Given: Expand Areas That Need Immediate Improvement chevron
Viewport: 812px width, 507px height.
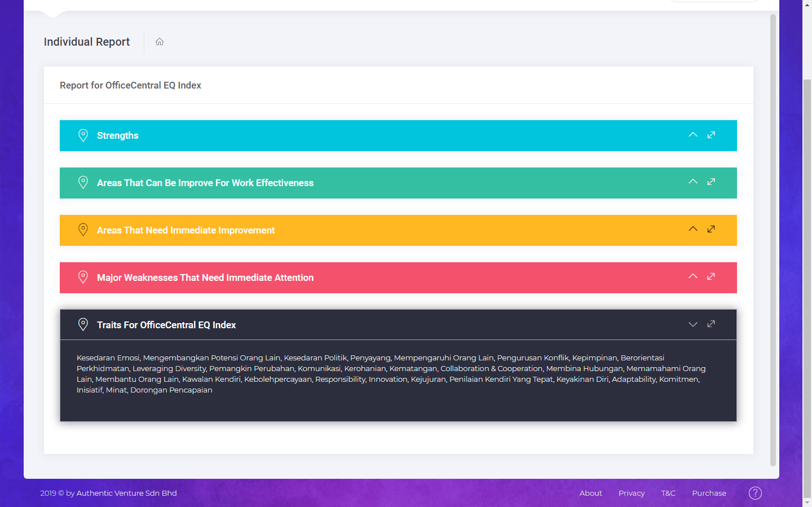Looking at the screenshot, I should click(693, 229).
